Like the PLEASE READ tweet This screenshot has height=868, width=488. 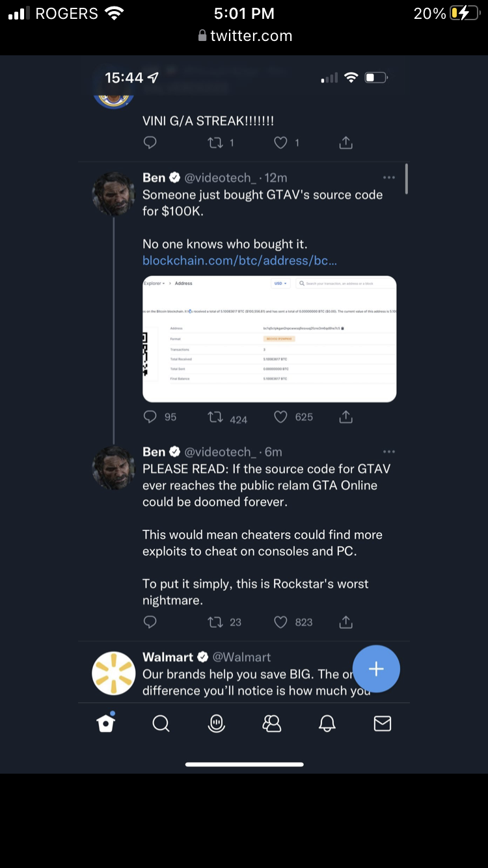click(280, 622)
